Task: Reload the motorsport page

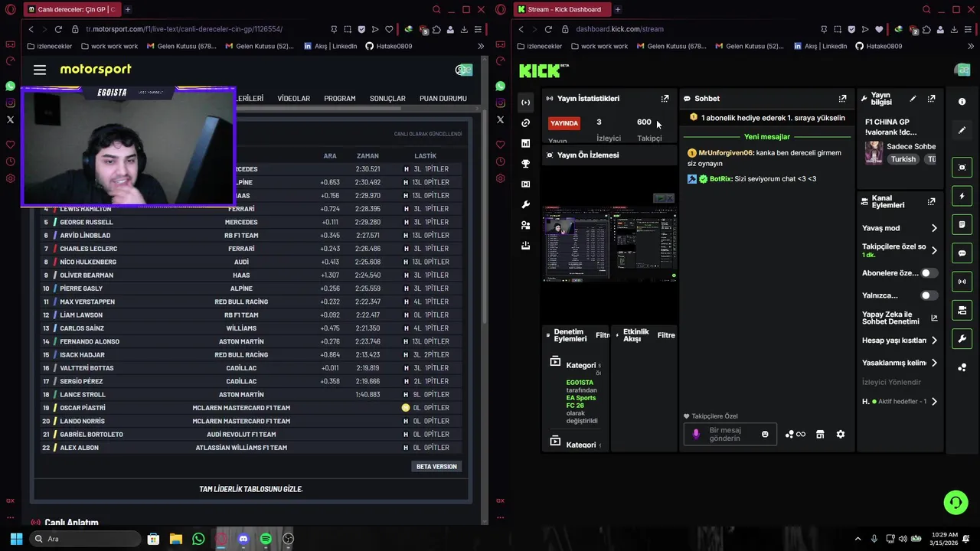Action: pos(58,29)
